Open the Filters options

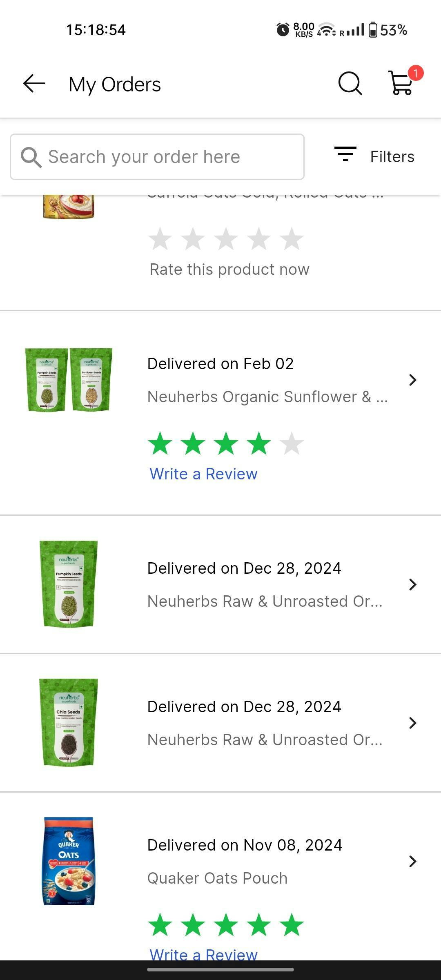tap(374, 156)
